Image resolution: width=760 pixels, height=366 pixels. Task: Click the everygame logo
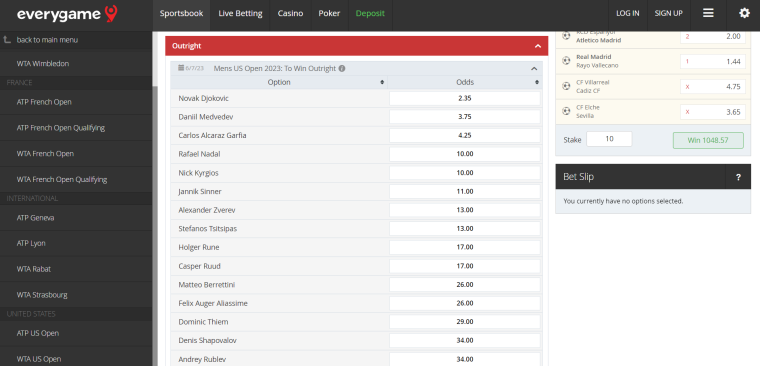click(x=67, y=14)
